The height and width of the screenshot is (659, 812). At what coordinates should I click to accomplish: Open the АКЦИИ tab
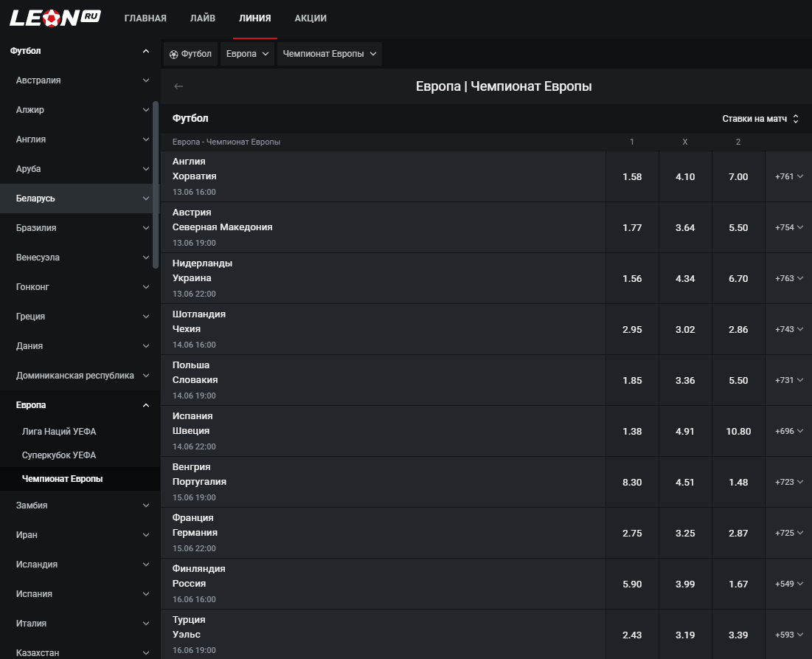310,18
